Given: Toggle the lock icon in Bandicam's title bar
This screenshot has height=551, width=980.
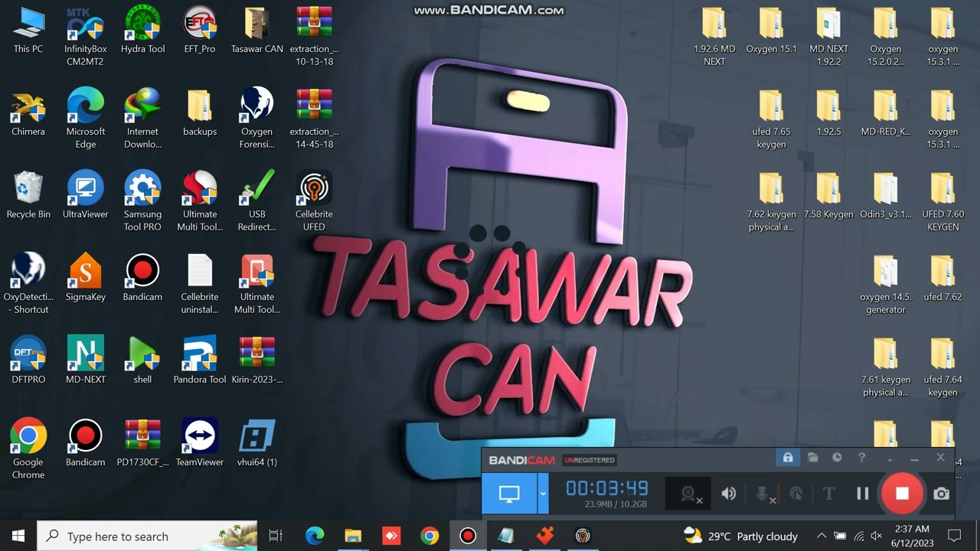Looking at the screenshot, I should 787,458.
